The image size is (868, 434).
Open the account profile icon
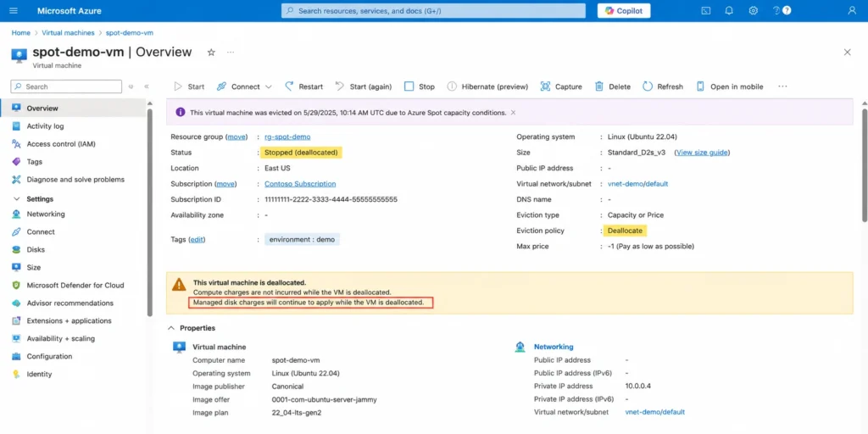tap(852, 10)
